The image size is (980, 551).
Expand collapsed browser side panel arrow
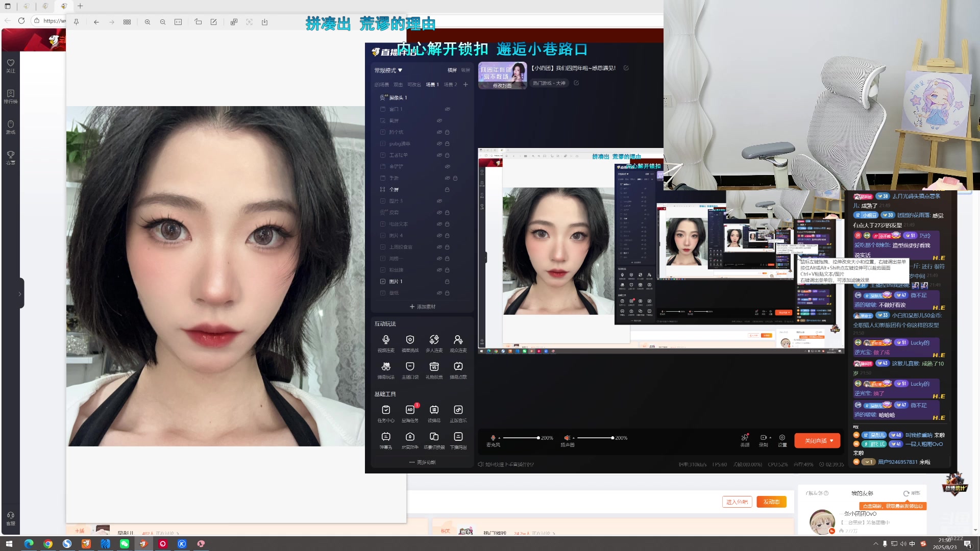(20, 294)
